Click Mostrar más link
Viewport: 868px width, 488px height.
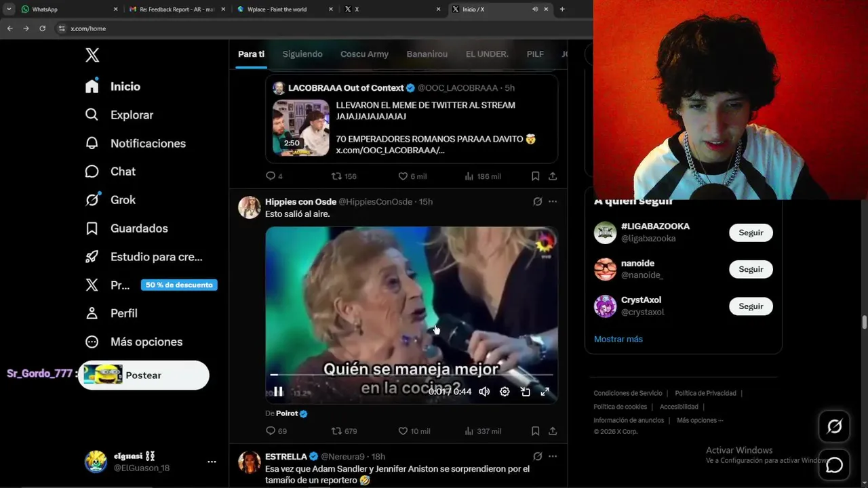618,339
